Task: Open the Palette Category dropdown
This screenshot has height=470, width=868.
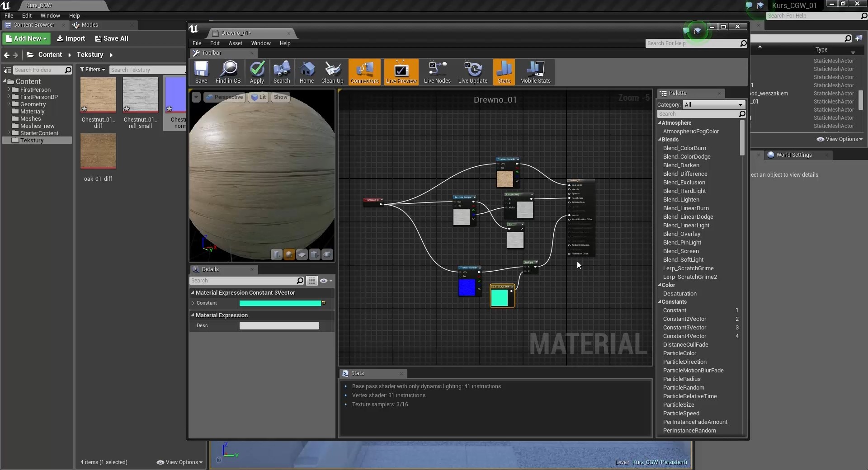Action: coord(713,104)
